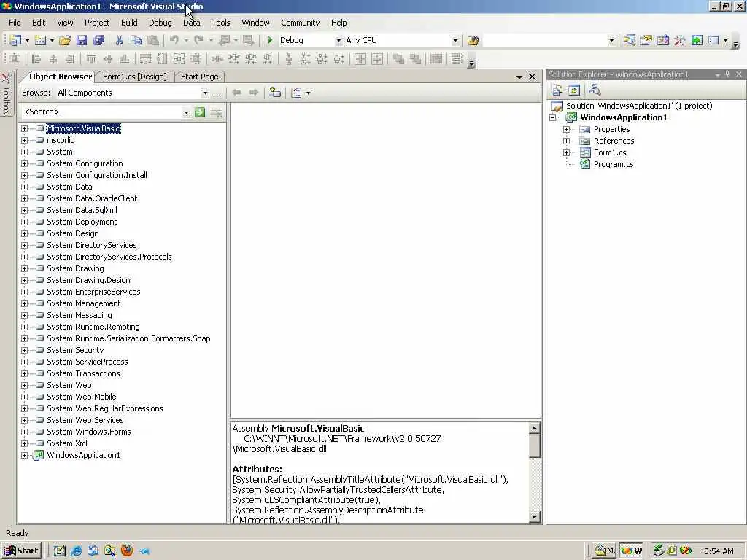This screenshot has width=747, height=560.
Task: Click the description pane scrollbar thumb
Action: 535,446
